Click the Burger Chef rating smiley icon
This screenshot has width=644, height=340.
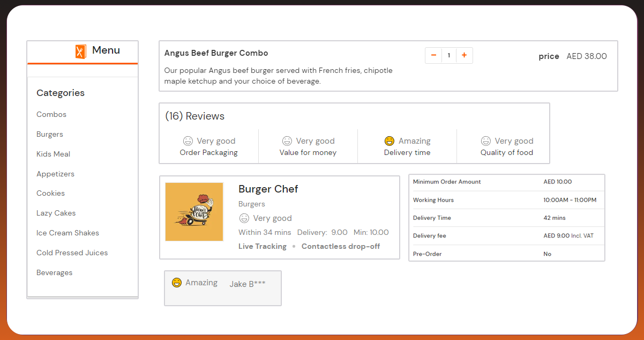(x=244, y=218)
